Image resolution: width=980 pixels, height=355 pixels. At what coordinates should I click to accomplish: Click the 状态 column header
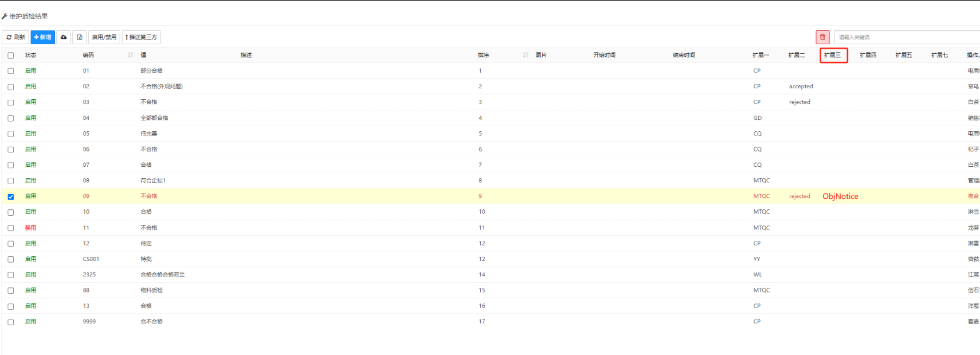pyautogui.click(x=30, y=55)
